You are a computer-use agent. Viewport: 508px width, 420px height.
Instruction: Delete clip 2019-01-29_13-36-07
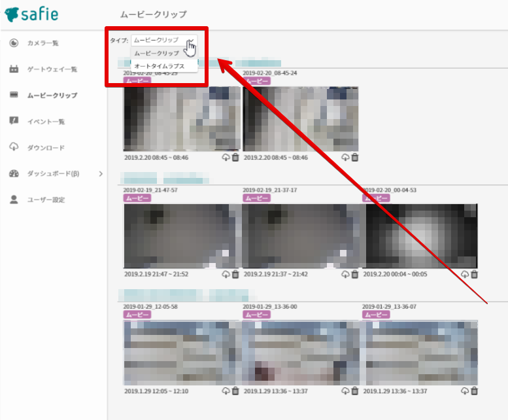pos(474,391)
